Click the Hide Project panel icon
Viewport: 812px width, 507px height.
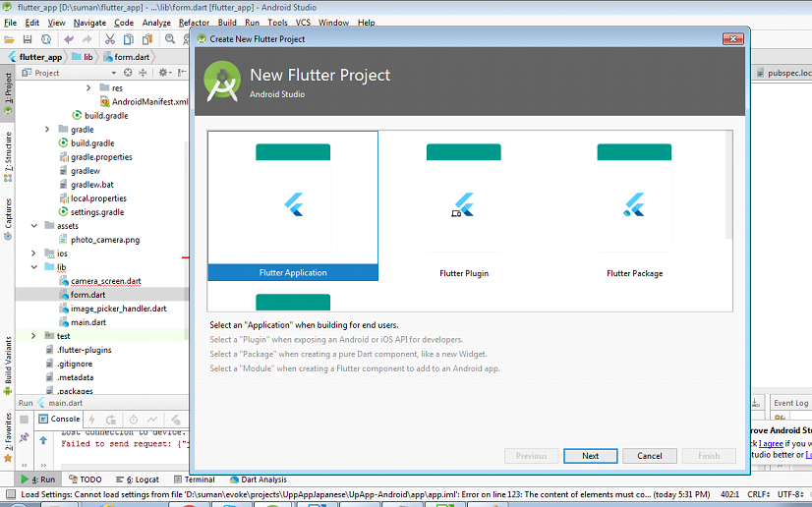click(x=182, y=73)
